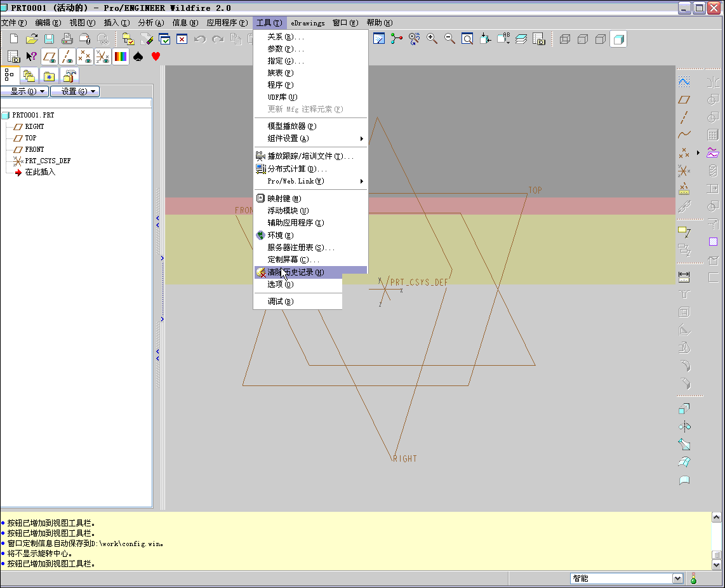
Task: Choose 映射键 from the tools menu
Action: click(310, 199)
